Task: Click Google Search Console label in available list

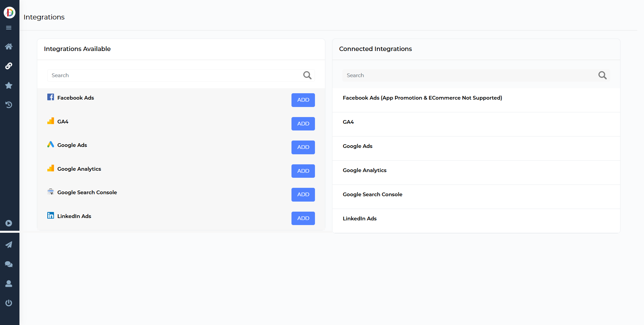Action: point(87,193)
